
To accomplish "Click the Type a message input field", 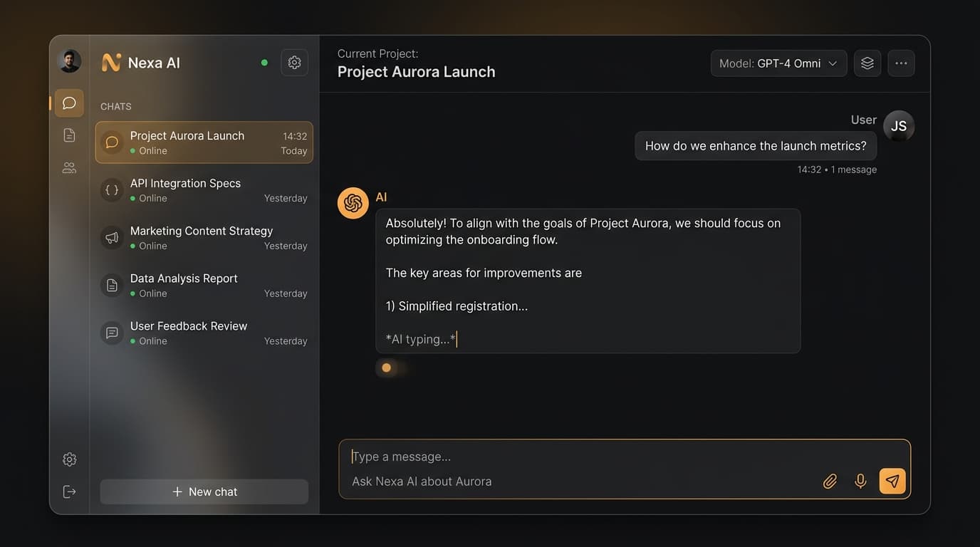I will tap(570, 457).
